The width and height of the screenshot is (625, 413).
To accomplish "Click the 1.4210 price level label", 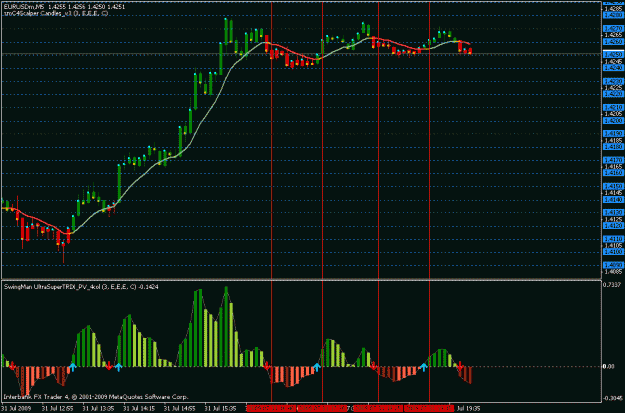I will click(x=613, y=108).
